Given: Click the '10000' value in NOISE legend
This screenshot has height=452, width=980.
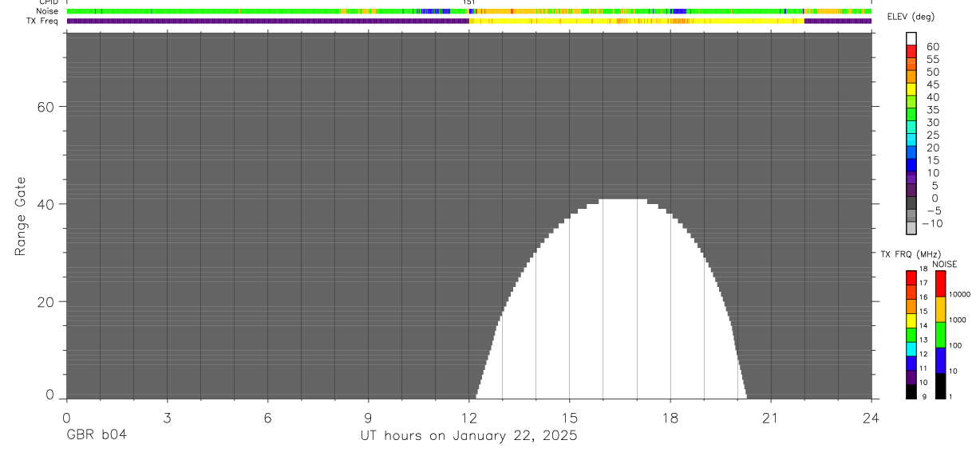Looking at the screenshot, I should click(958, 294).
